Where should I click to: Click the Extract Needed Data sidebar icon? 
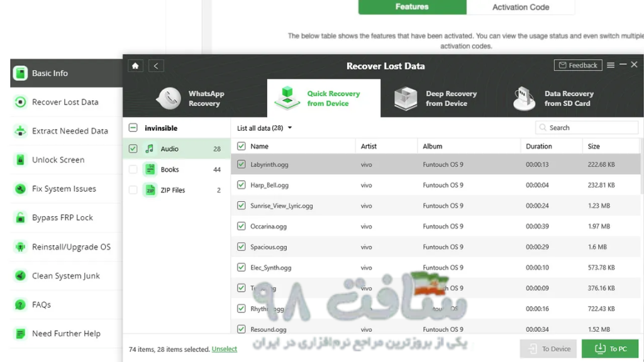pos(20,131)
